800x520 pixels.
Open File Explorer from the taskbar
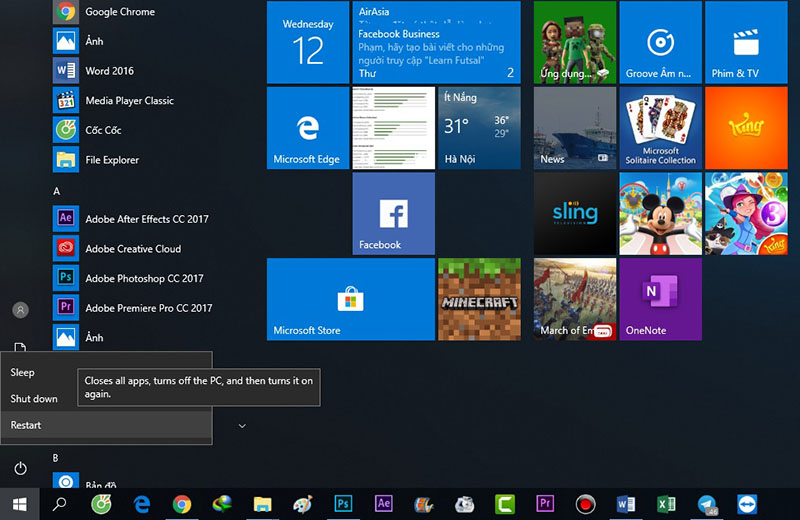tap(262, 504)
